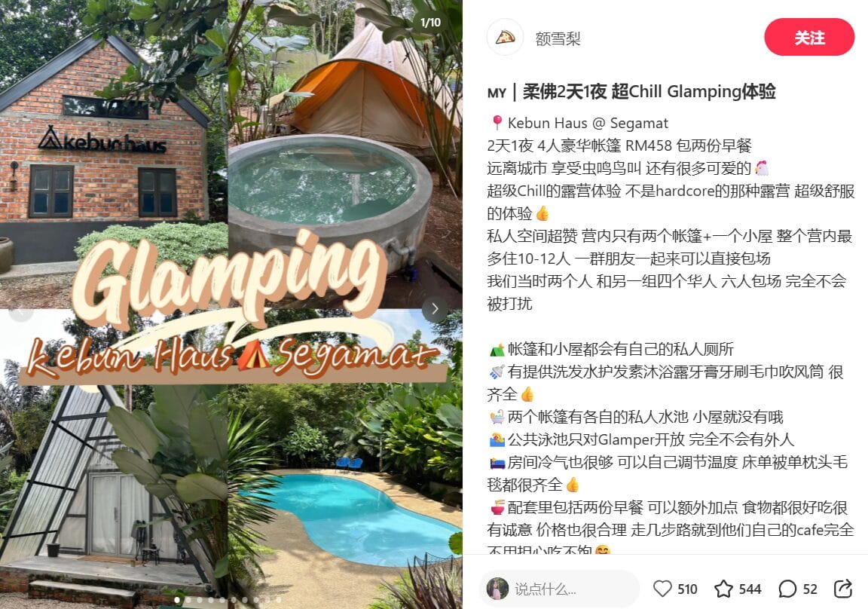The height and width of the screenshot is (609, 868).
Task: Open the Glamping cover photo collage
Action: click(x=231, y=304)
